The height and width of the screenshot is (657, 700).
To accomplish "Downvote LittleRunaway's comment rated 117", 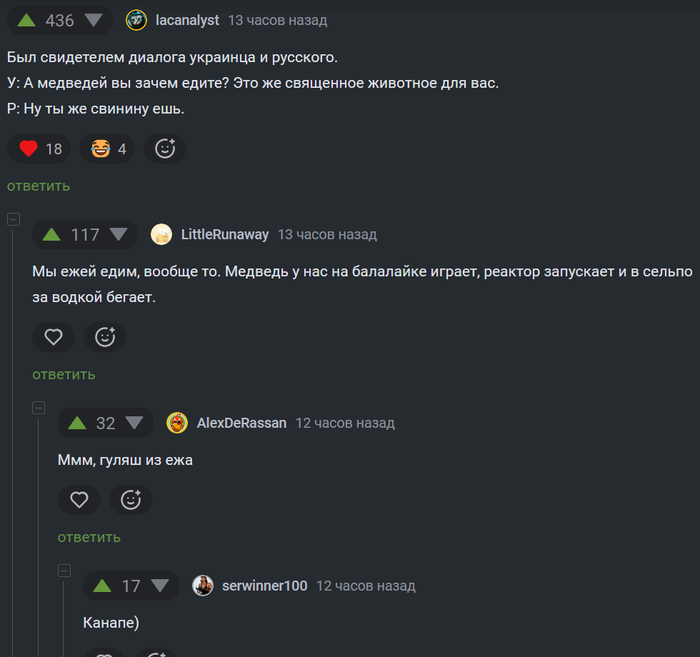I will (x=119, y=234).
